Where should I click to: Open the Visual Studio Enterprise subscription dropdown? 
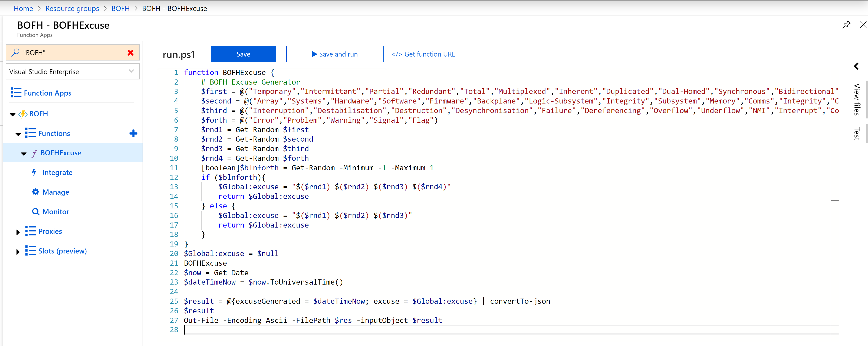(x=72, y=71)
